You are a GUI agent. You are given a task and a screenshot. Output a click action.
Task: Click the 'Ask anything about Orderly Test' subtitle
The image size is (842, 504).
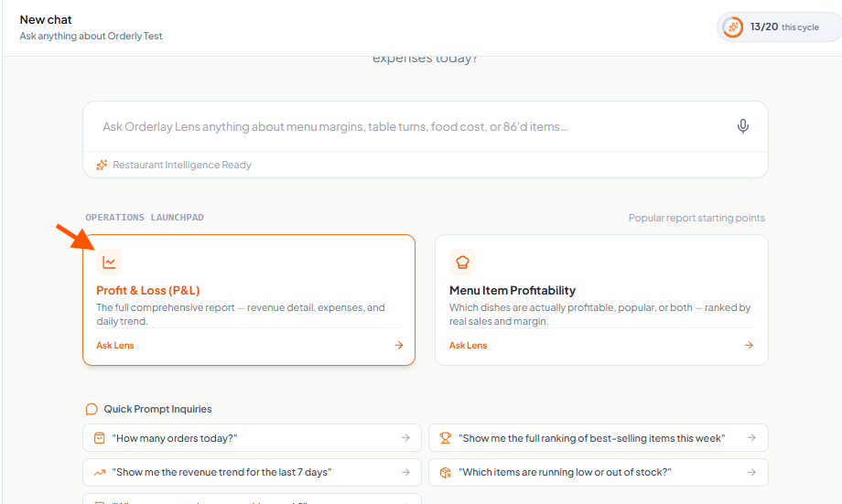point(91,36)
